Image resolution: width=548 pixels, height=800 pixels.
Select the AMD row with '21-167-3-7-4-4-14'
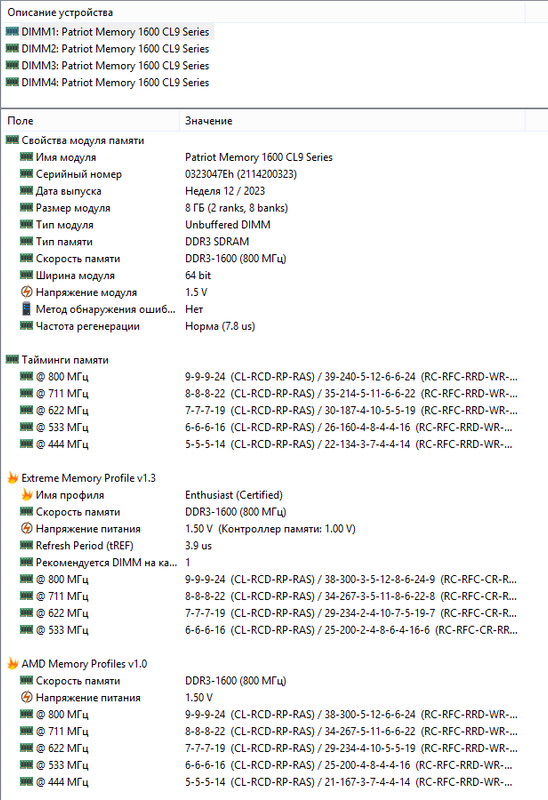[x=265, y=781]
